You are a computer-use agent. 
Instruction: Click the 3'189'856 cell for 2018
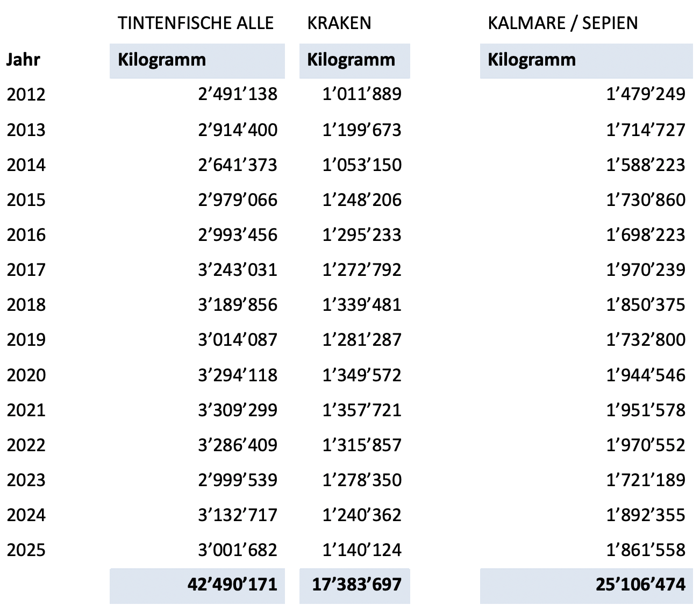click(x=238, y=305)
